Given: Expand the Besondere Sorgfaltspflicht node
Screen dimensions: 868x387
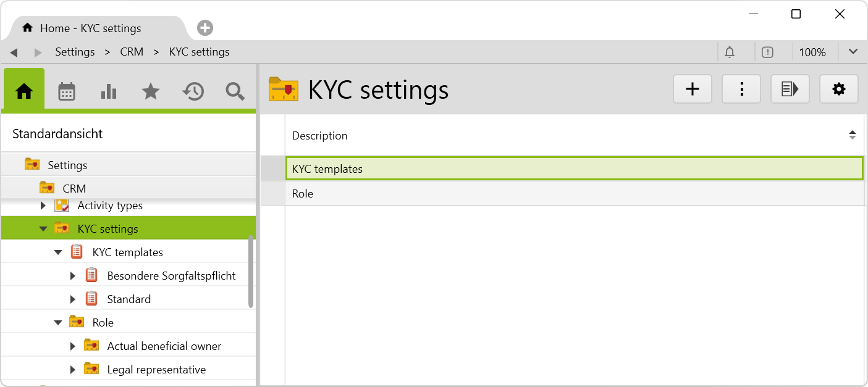Looking at the screenshot, I should pyautogui.click(x=73, y=276).
